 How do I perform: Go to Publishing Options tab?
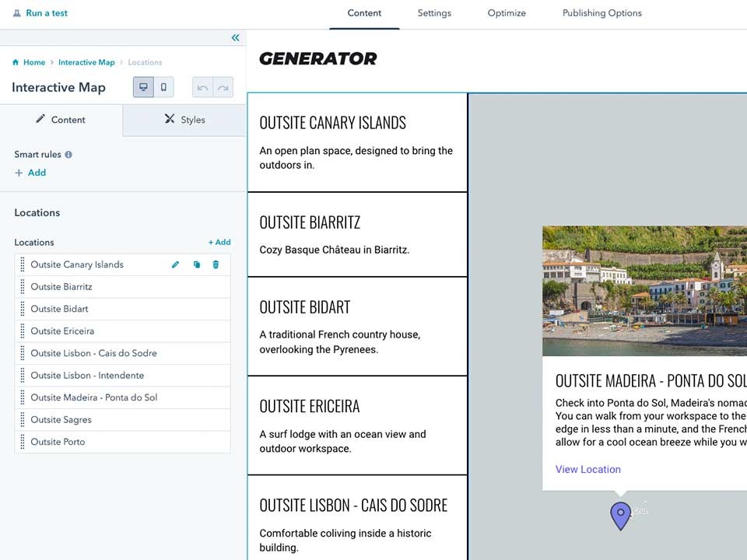click(601, 13)
